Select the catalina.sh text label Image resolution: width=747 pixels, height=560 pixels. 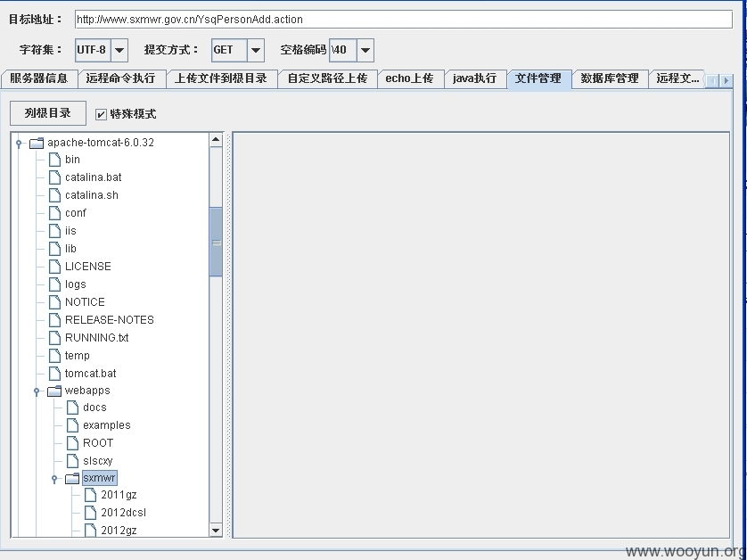(x=92, y=195)
